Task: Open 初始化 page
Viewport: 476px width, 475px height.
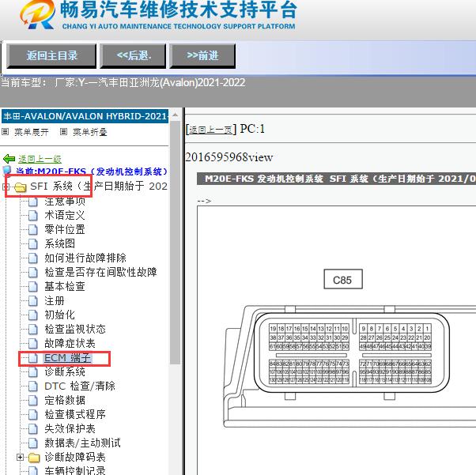Action: click(x=59, y=315)
